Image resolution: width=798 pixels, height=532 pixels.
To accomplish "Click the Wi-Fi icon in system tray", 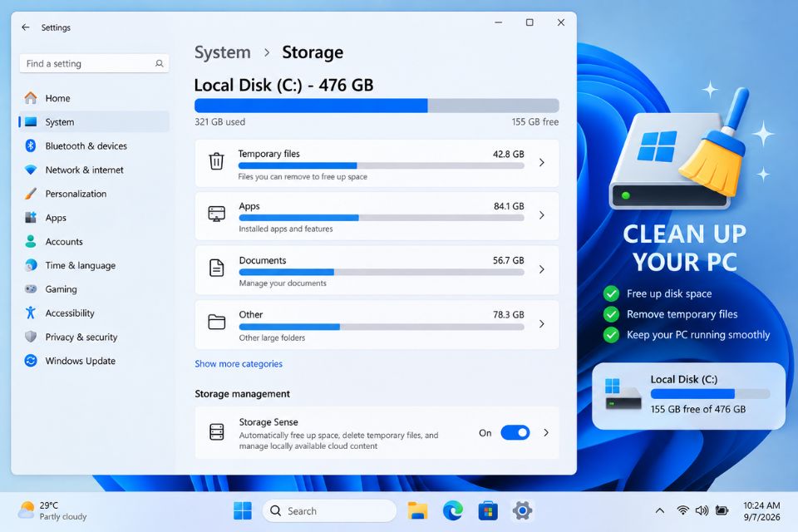I will point(683,510).
